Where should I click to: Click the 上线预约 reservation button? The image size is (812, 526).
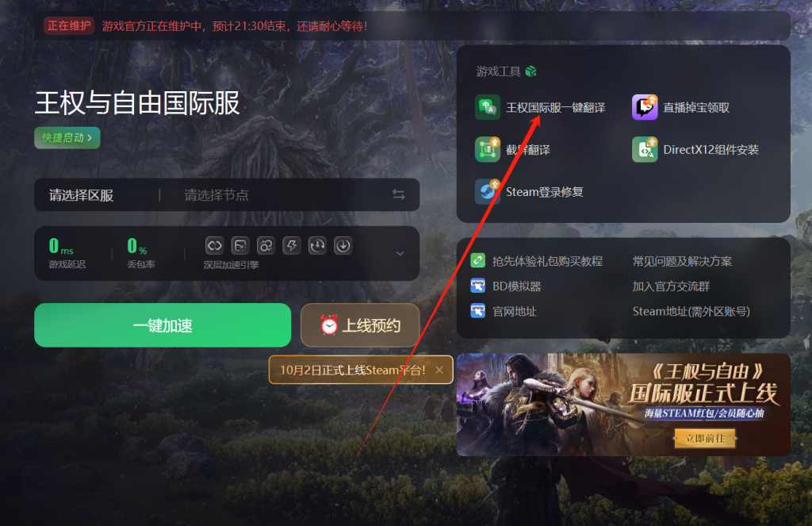point(360,325)
